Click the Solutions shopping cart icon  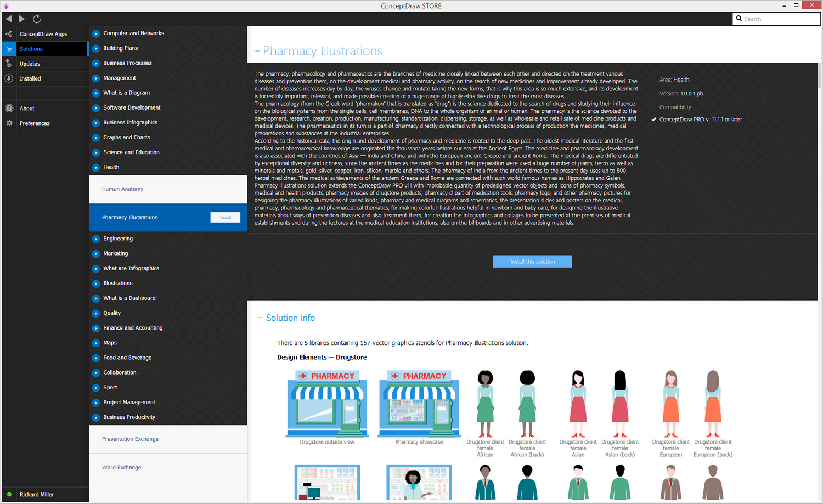tap(9, 49)
